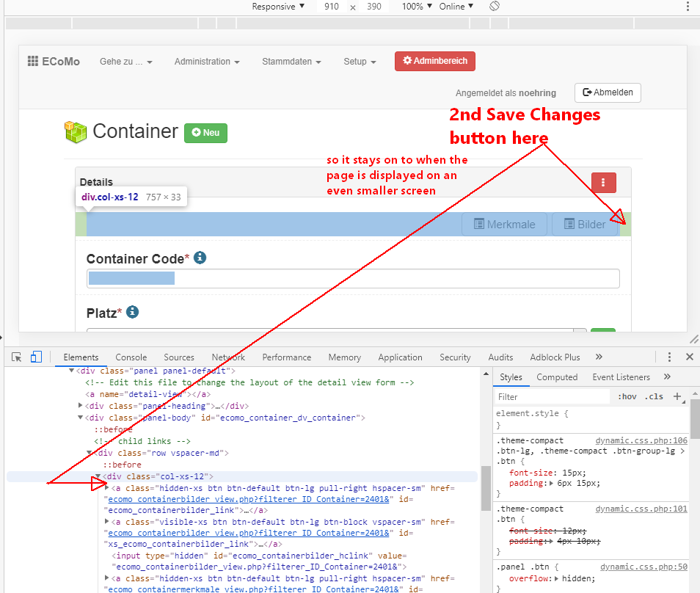Screen dimensions: 700x593
Task: Toggle the .cls class editor
Action: 654,396
